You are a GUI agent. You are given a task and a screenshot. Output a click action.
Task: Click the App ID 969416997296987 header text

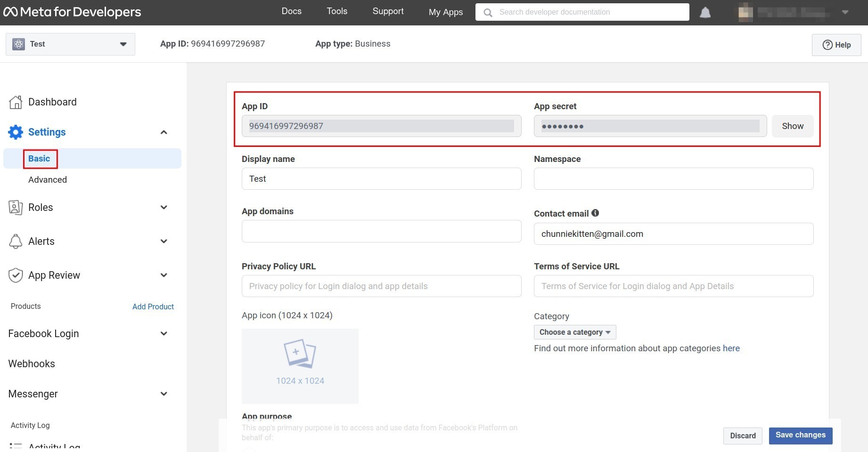click(213, 44)
